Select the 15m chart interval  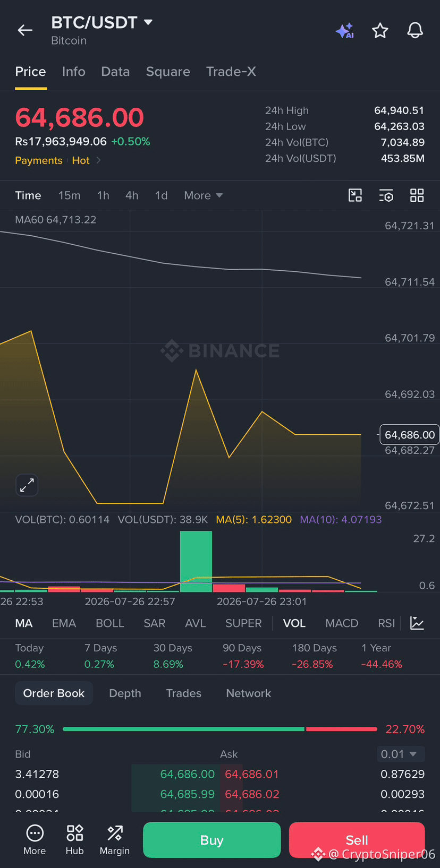[x=70, y=195]
